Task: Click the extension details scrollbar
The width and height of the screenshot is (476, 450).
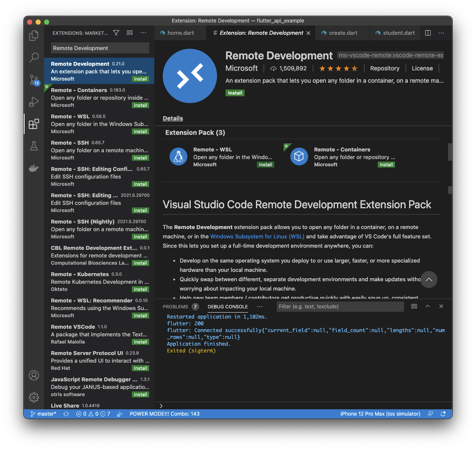Action: tap(450, 152)
